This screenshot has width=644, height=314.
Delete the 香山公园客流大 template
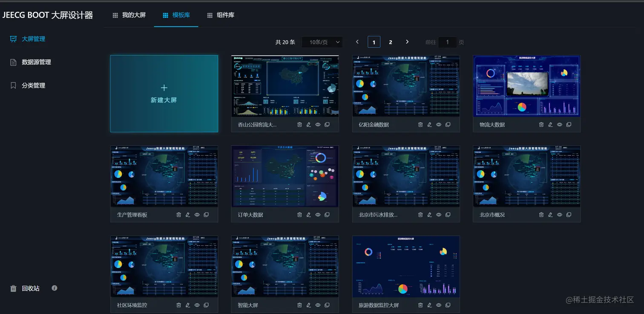coord(299,125)
